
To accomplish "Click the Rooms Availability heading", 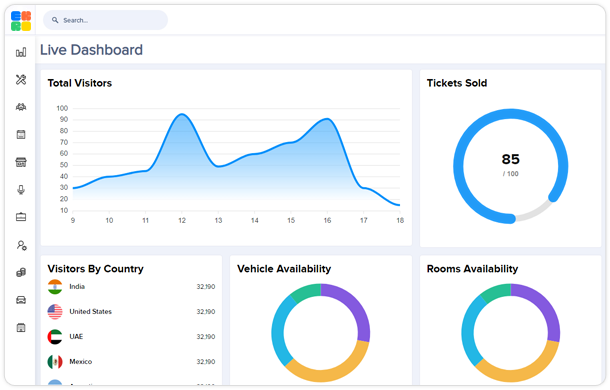I will [472, 269].
